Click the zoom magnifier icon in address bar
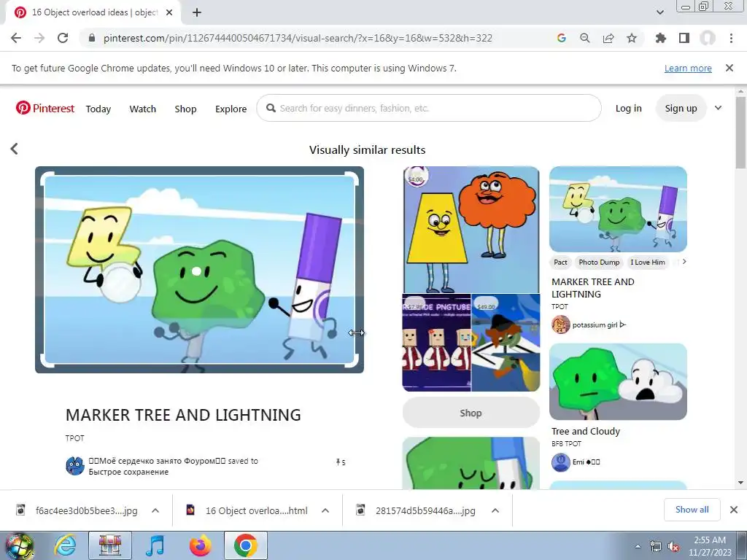 coord(585,38)
